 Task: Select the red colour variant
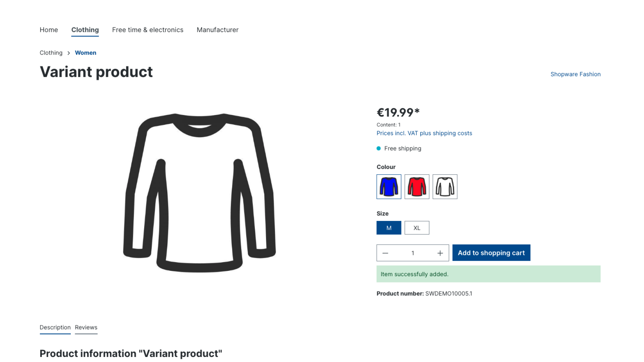tap(417, 186)
